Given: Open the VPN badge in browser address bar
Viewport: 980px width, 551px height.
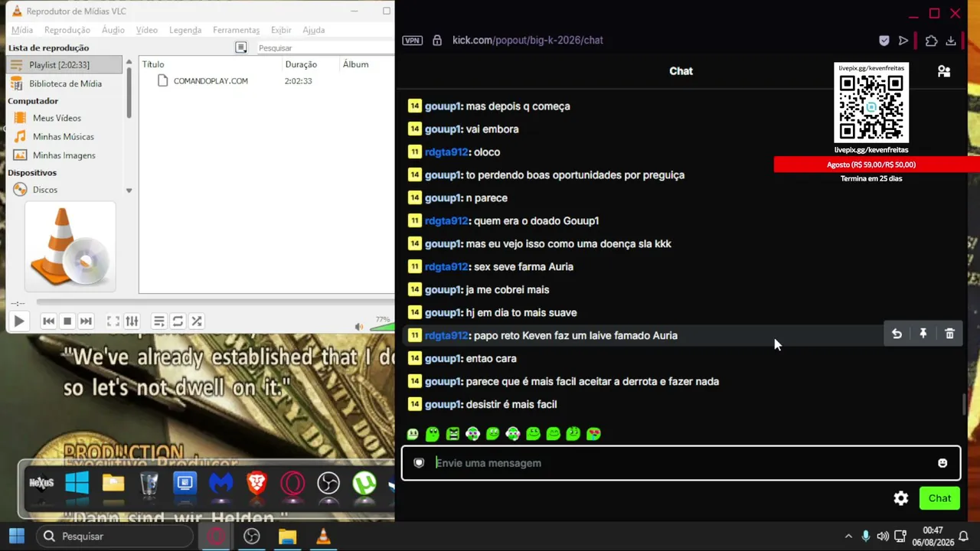Looking at the screenshot, I should point(413,41).
